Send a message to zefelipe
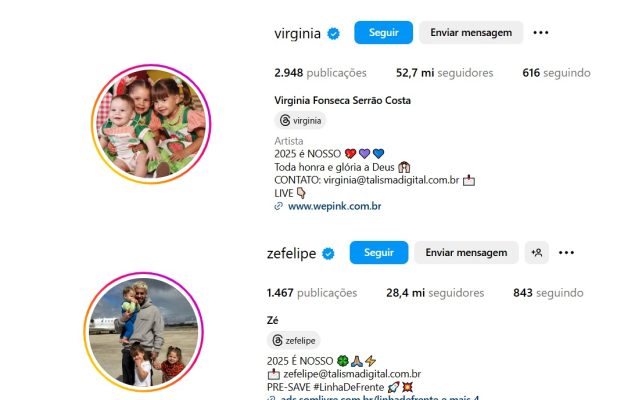 [466, 253]
